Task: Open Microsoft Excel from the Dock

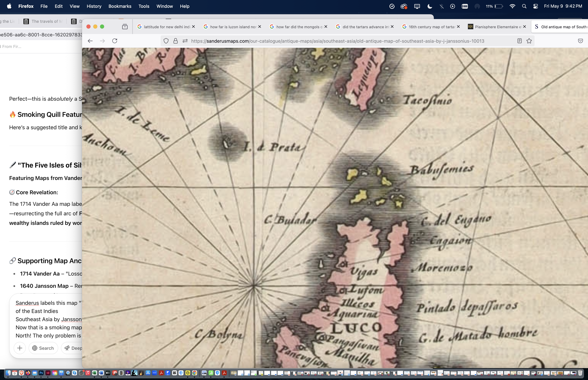Action: [x=94, y=373]
